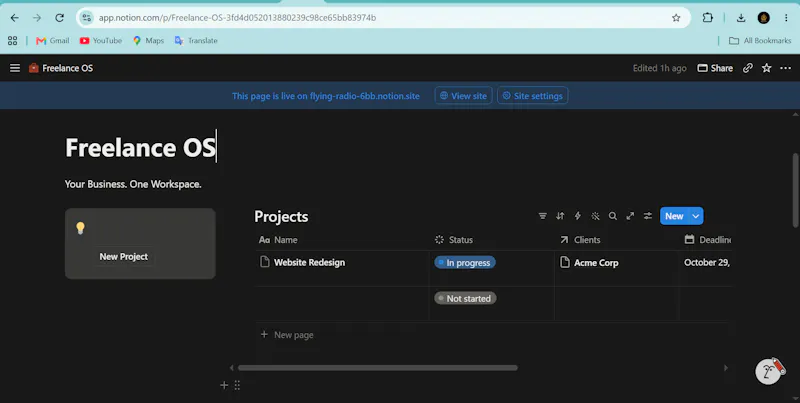800x403 pixels.
Task: Open the apps grid in bookmarks bar
Action: pos(13,40)
